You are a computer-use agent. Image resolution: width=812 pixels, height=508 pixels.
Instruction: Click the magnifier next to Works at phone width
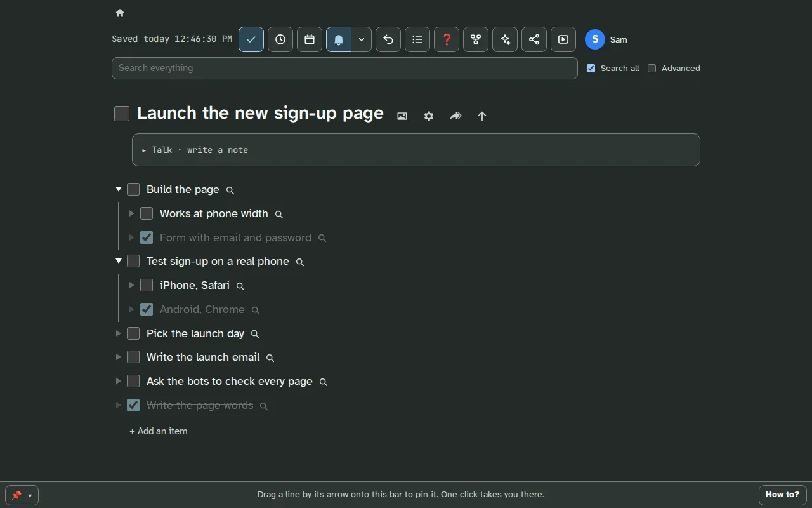click(279, 214)
